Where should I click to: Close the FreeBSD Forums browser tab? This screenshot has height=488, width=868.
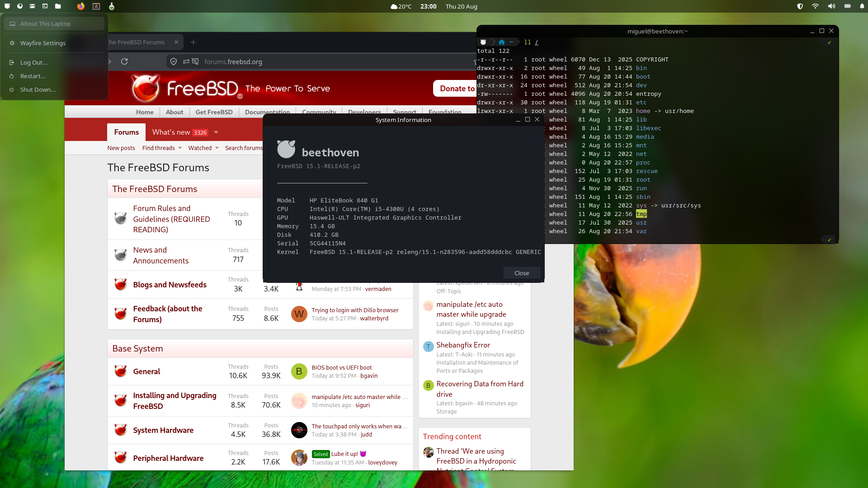tap(176, 42)
